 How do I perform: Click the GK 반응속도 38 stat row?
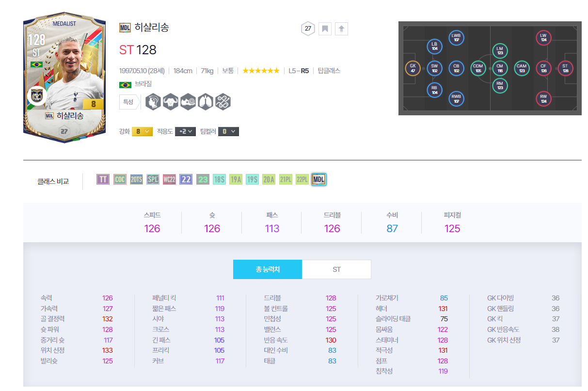click(524, 329)
